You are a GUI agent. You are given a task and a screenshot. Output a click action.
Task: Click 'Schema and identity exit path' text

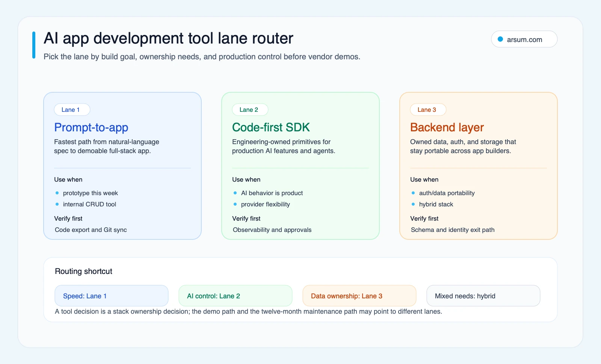click(x=453, y=230)
